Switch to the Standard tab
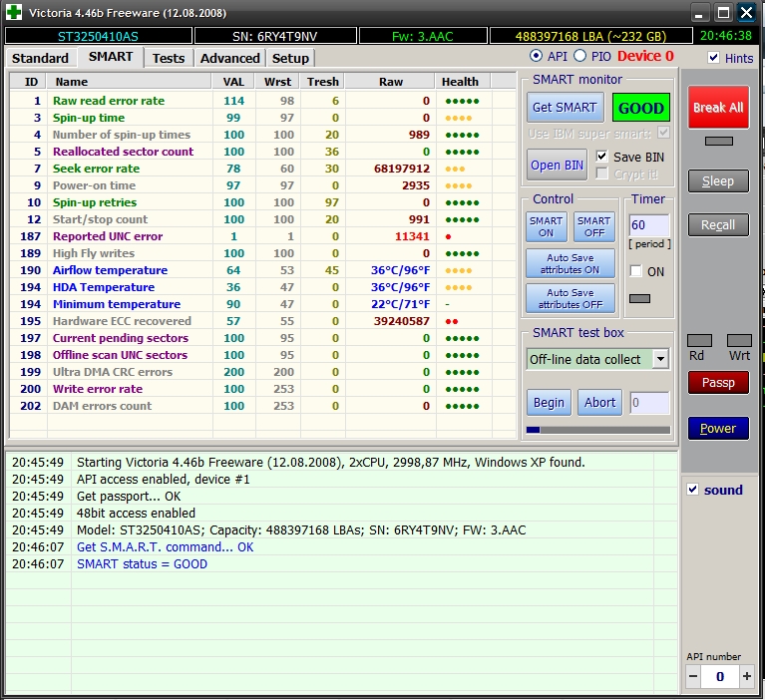 tap(40, 58)
